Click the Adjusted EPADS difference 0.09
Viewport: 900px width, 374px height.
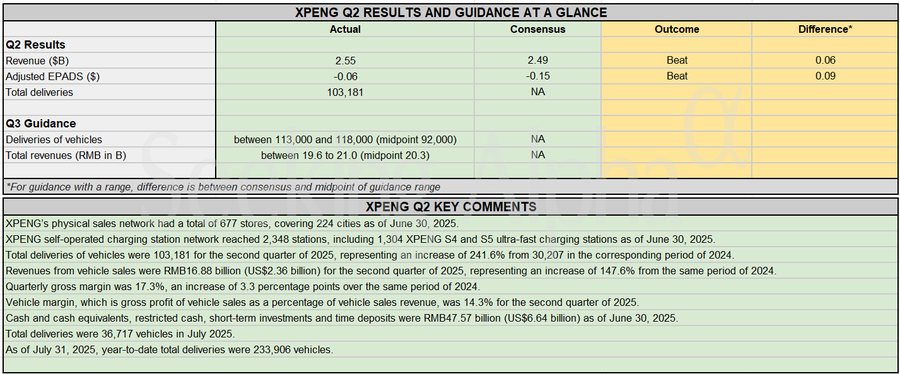click(825, 76)
